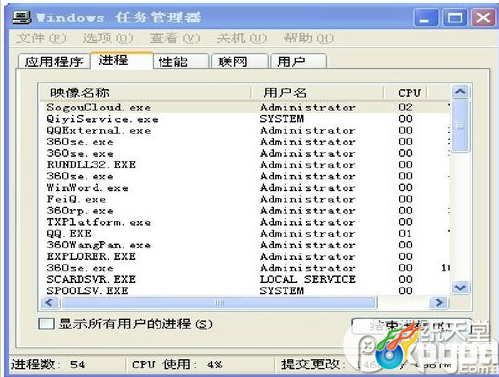This screenshot has width=499, height=377.
Task: Open the 文件(F) menu
Action: click(41, 38)
